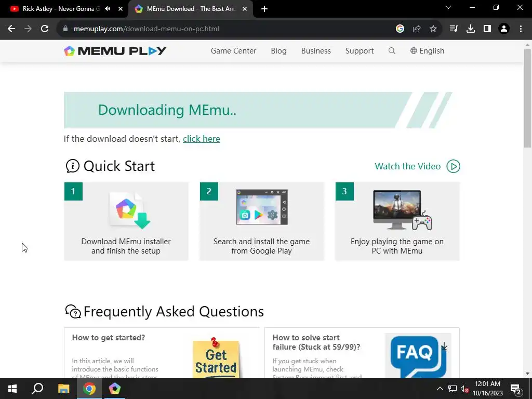
Task: Click the padlock site info icon
Action: point(65,29)
